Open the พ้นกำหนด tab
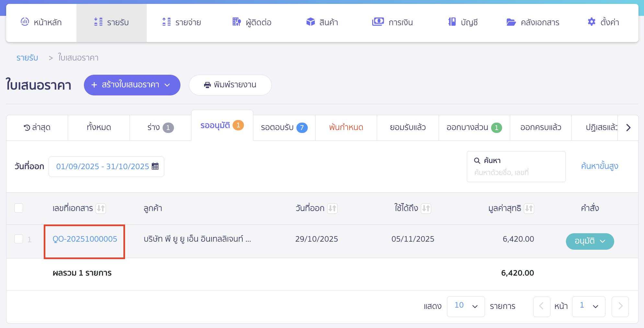The width and height of the screenshot is (644, 328). (x=346, y=128)
